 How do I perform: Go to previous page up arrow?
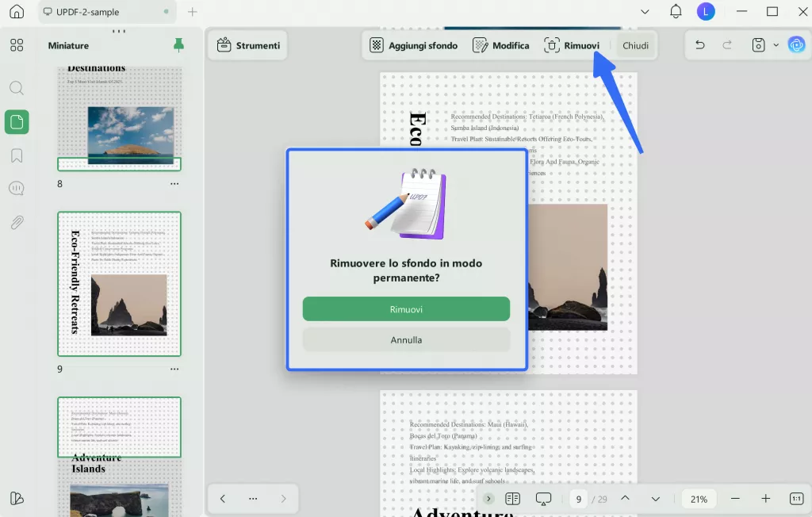pyautogui.click(x=625, y=498)
